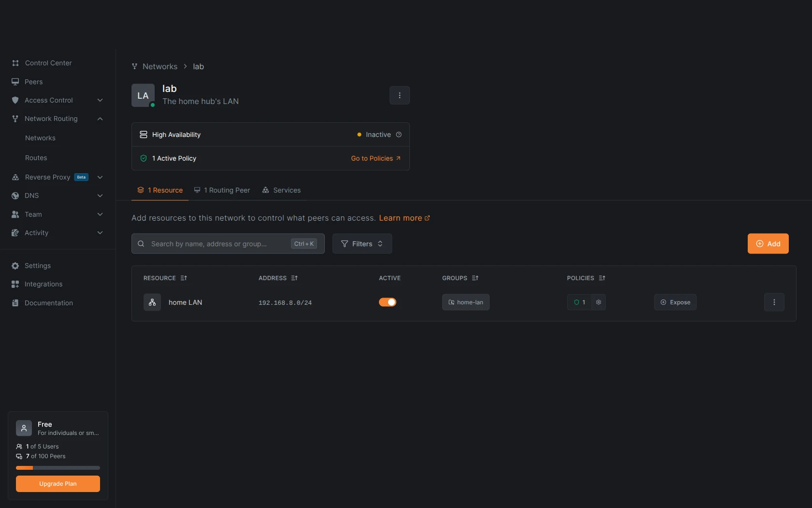Open home LAN row actions menu
The height and width of the screenshot is (508, 812).
774,302
